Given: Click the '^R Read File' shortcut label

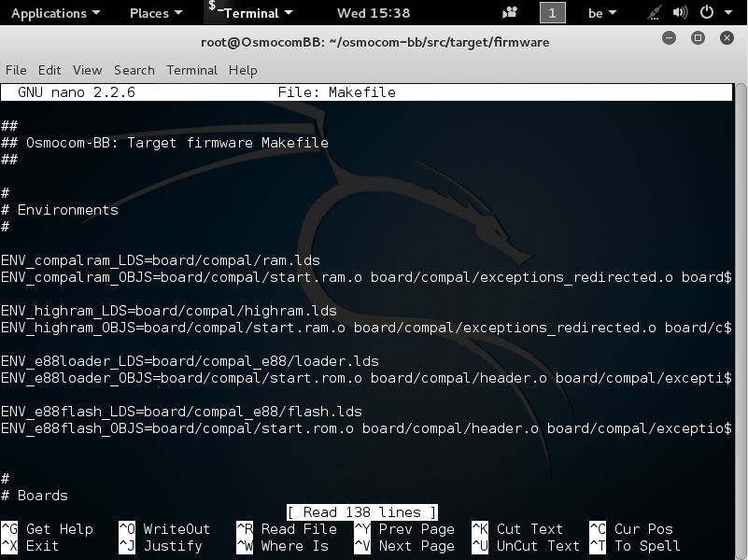Looking at the screenshot, I should (x=287, y=529).
